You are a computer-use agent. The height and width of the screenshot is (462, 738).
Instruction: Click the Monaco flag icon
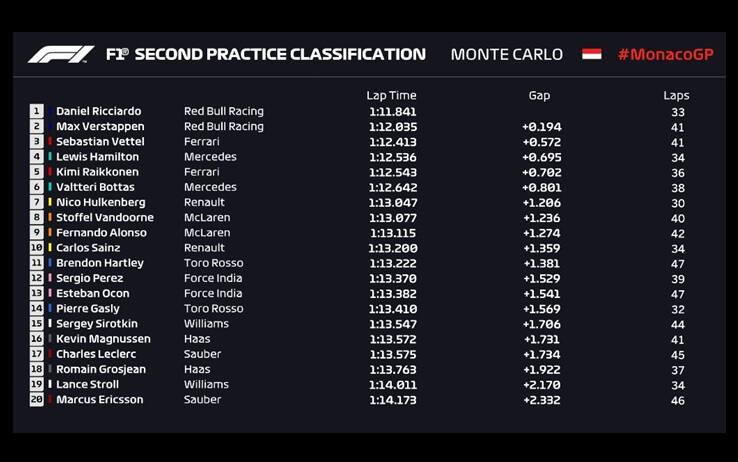pos(592,54)
